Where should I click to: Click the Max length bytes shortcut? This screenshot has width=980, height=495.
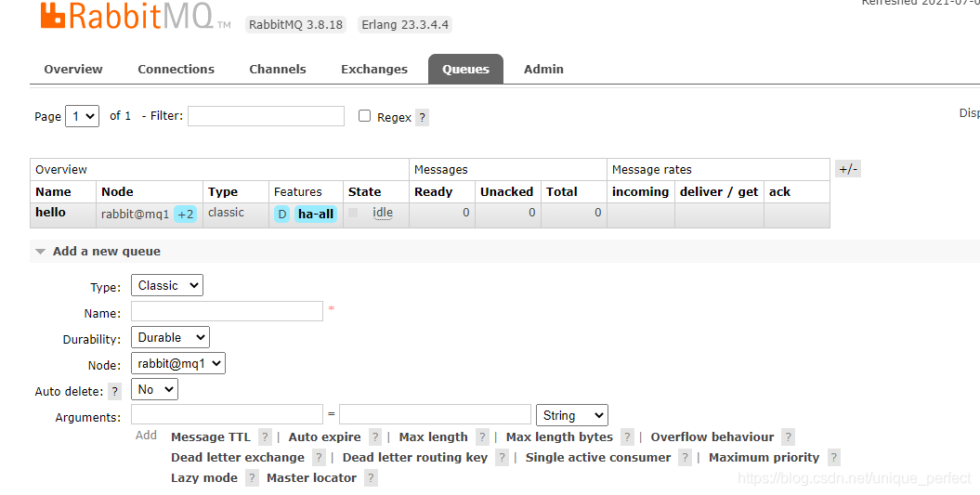click(x=559, y=437)
